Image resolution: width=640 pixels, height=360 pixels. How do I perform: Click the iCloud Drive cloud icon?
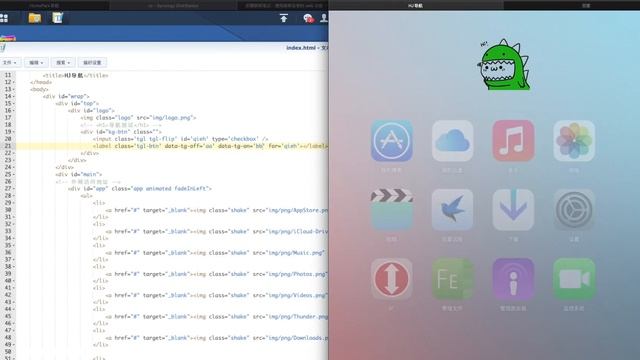click(452, 141)
